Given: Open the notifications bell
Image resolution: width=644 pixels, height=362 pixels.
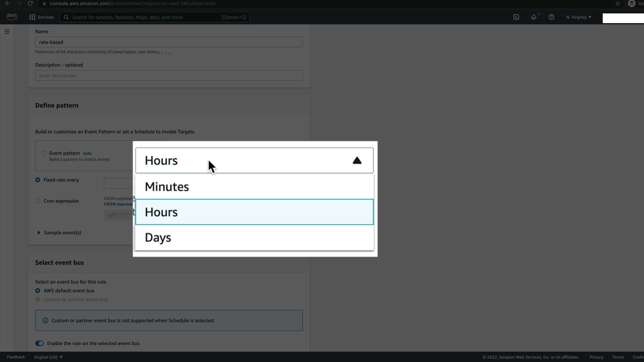Looking at the screenshot, I should coord(534,17).
